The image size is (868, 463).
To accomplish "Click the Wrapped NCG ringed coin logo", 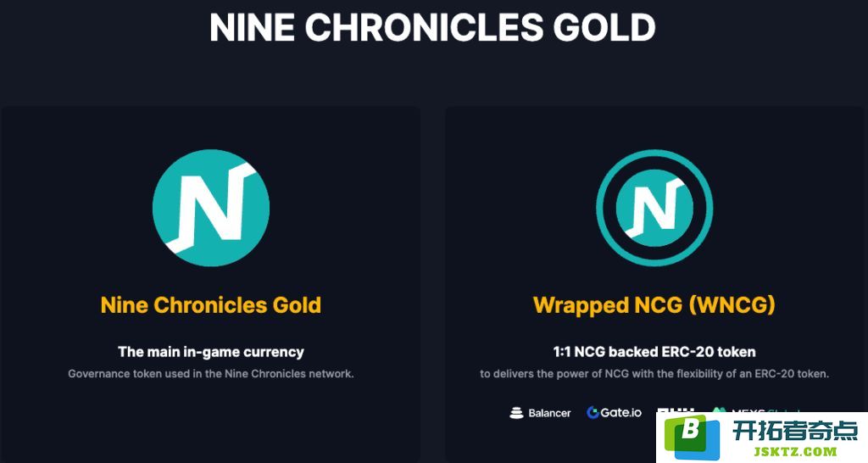I will pyautogui.click(x=654, y=208).
